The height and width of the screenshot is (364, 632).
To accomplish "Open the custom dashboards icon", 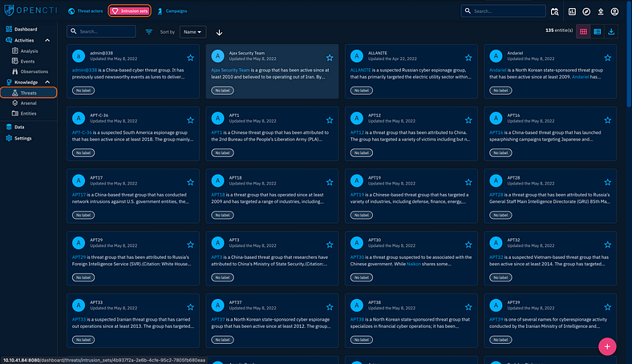I will 572,12.
